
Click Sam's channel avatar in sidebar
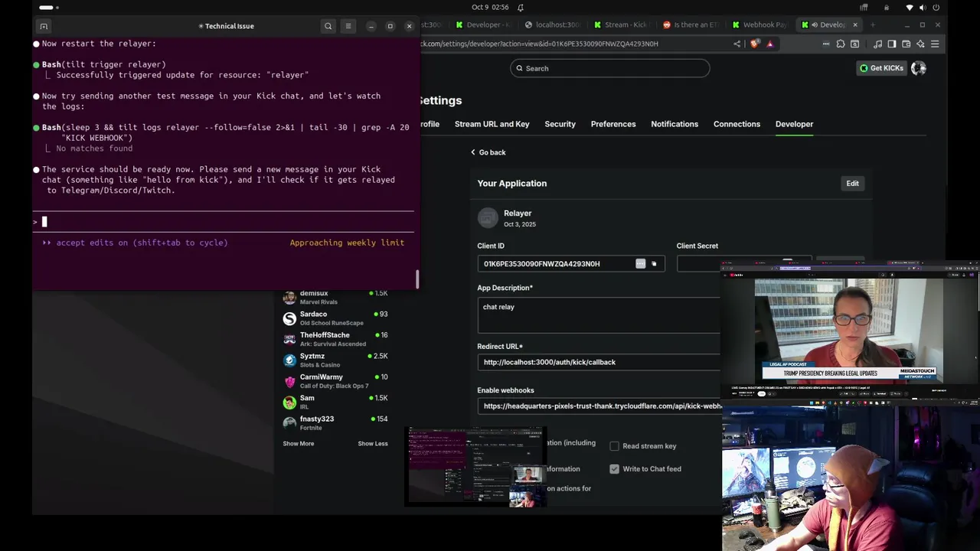pyautogui.click(x=289, y=402)
